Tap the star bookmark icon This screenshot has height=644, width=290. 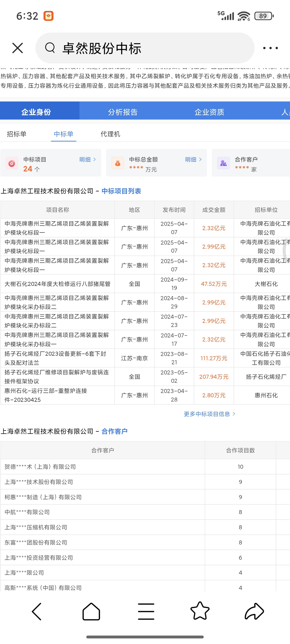(200, 611)
